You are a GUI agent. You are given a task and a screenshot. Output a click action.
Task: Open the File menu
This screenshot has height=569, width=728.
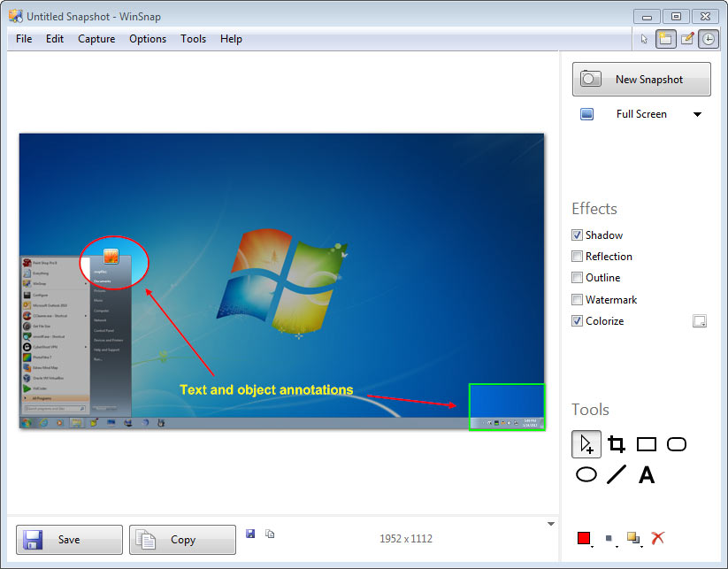pos(24,39)
